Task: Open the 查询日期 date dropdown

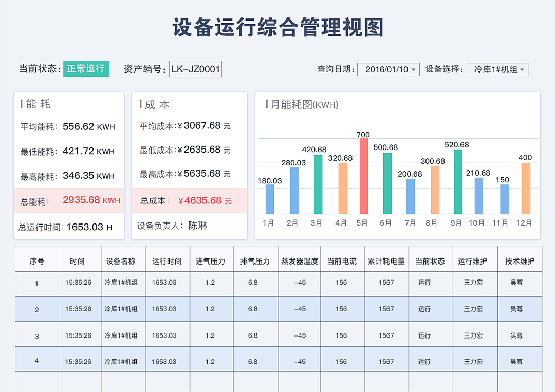Action: click(388, 68)
